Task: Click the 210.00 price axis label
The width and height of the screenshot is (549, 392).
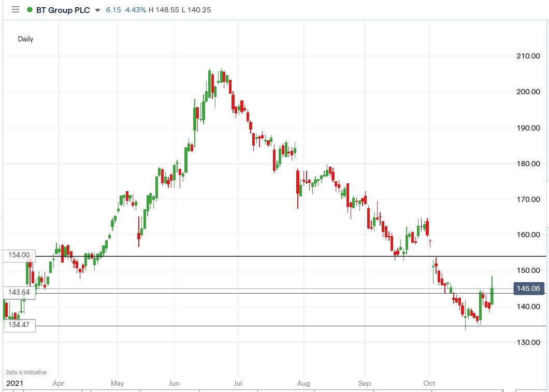Action: 528,56
